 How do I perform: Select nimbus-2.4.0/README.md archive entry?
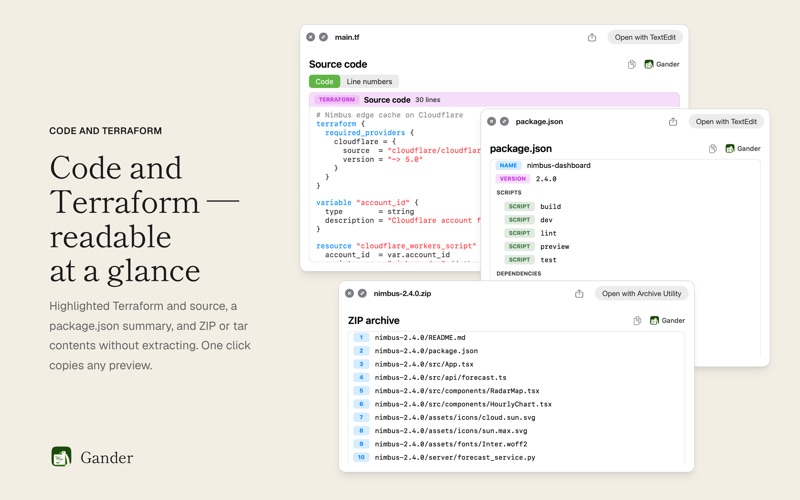click(x=517, y=337)
